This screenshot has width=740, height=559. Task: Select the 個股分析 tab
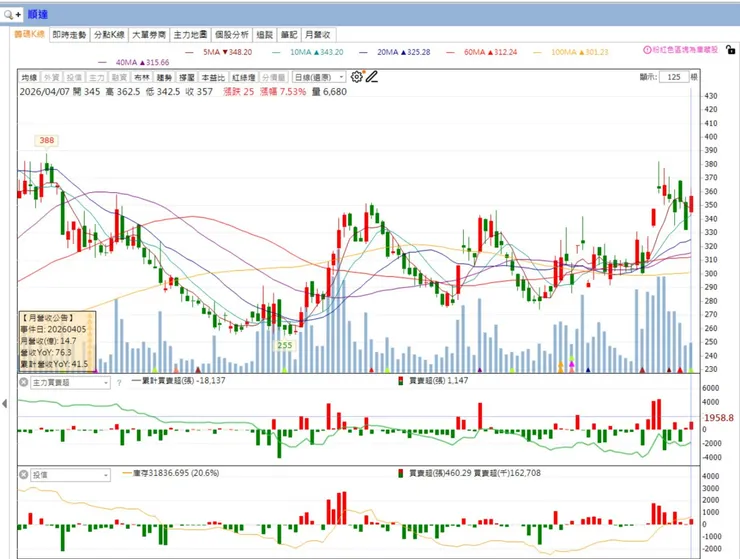pos(232,34)
